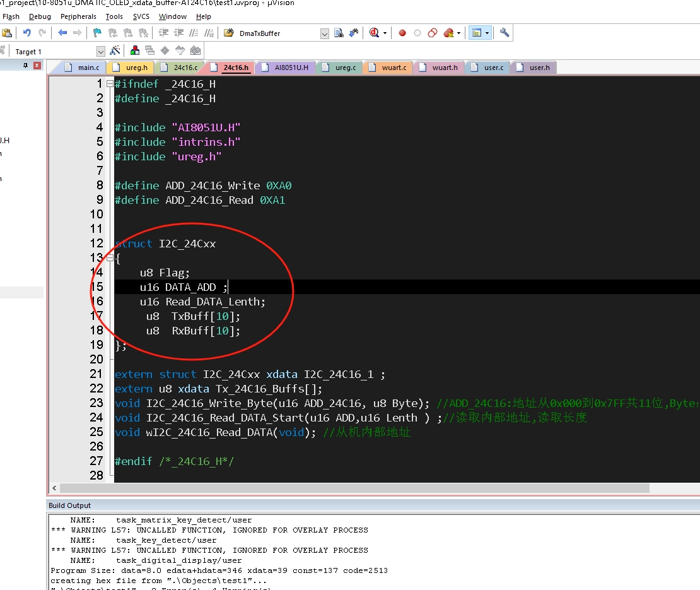This screenshot has height=590, width=700.
Task: Click the Manage Project Items icon
Action: [x=134, y=51]
